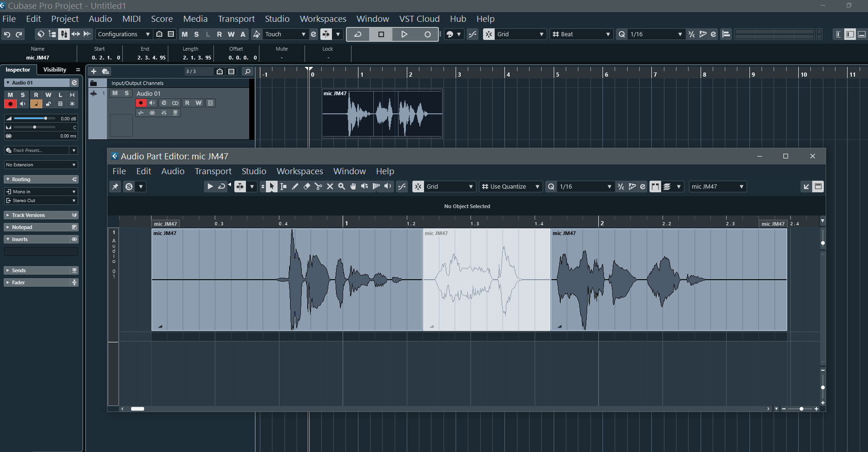The height and width of the screenshot is (452, 868).
Task: Click the Inspector volume fader handle
Action: [45, 118]
